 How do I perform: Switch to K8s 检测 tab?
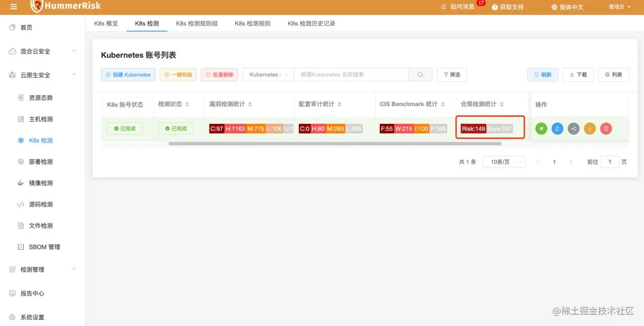(147, 23)
